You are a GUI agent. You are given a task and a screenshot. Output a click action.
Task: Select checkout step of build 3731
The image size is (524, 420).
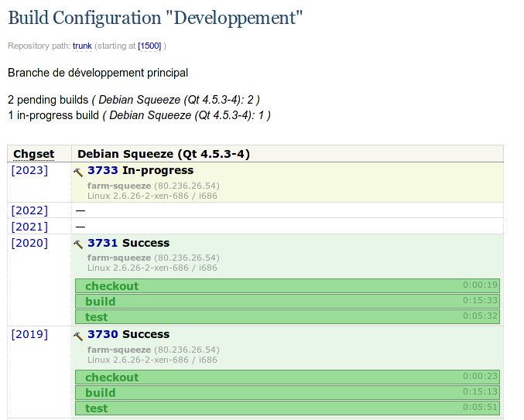(287, 285)
